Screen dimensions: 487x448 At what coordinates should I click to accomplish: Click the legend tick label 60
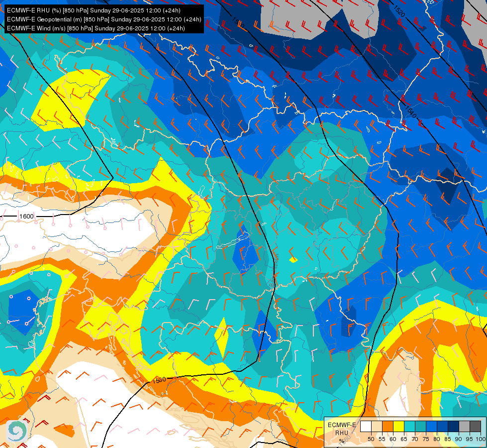[393, 439]
